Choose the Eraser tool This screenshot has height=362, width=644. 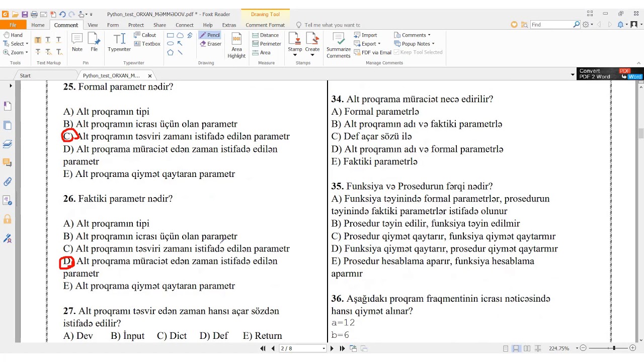pos(210,44)
